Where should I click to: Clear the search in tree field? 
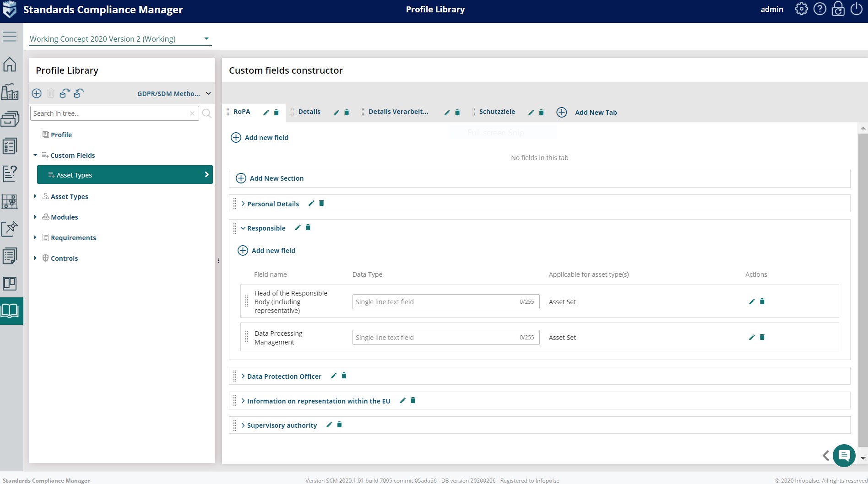pyautogui.click(x=192, y=113)
